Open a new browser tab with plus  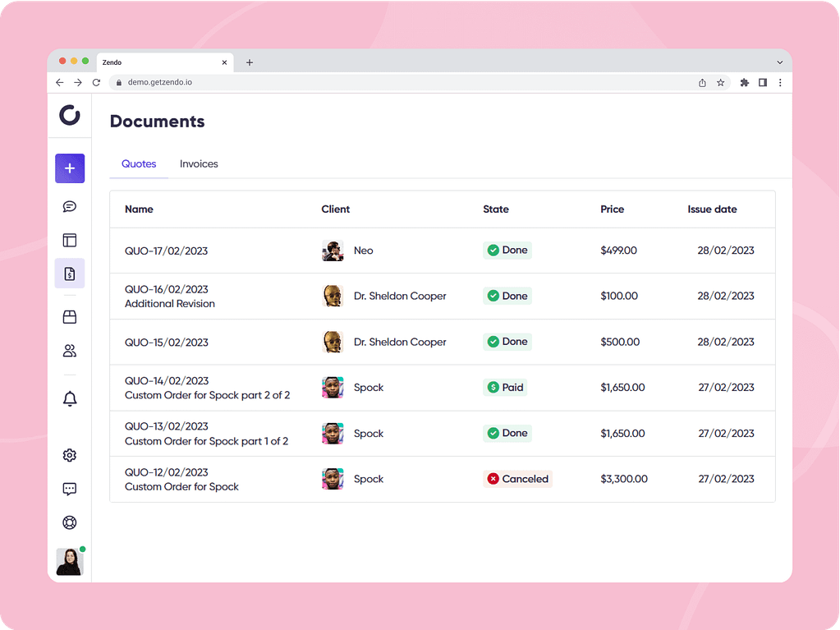[x=249, y=62]
